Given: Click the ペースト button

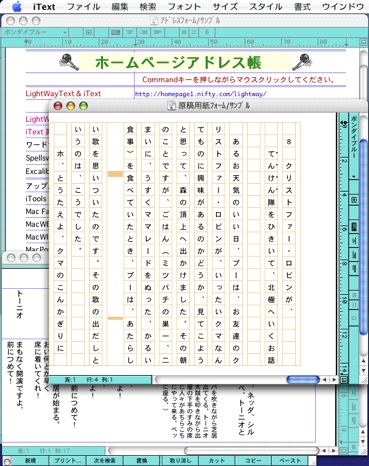Looking at the screenshot, I should coord(290,461).
